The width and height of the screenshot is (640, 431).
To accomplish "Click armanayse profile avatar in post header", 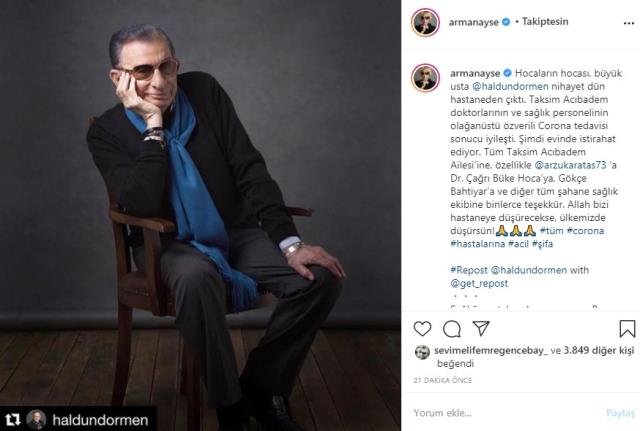I will (x=427, y=23).
